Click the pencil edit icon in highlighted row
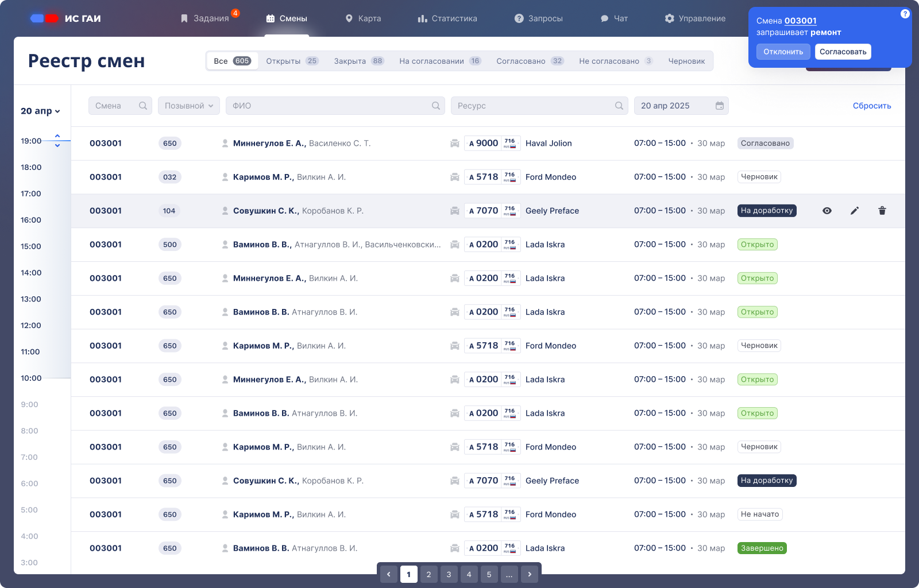The height and width of the screenshot is (588, 919). coord(855,211)
